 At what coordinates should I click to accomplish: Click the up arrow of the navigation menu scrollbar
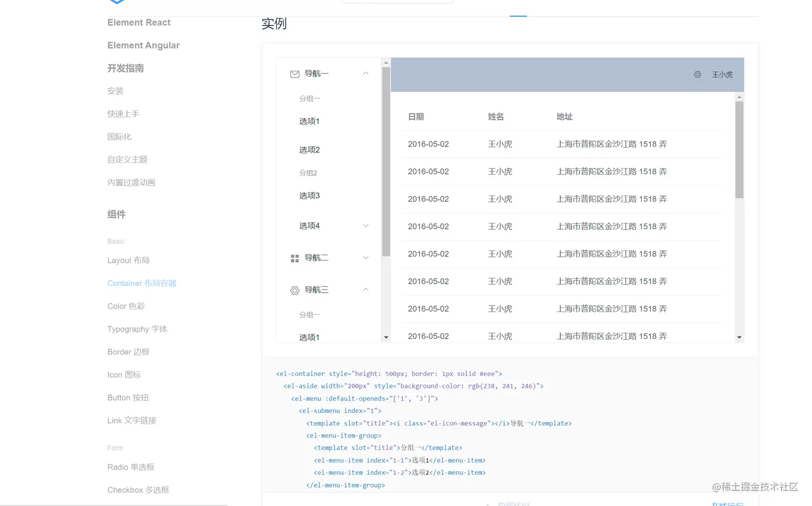[386, 62]
